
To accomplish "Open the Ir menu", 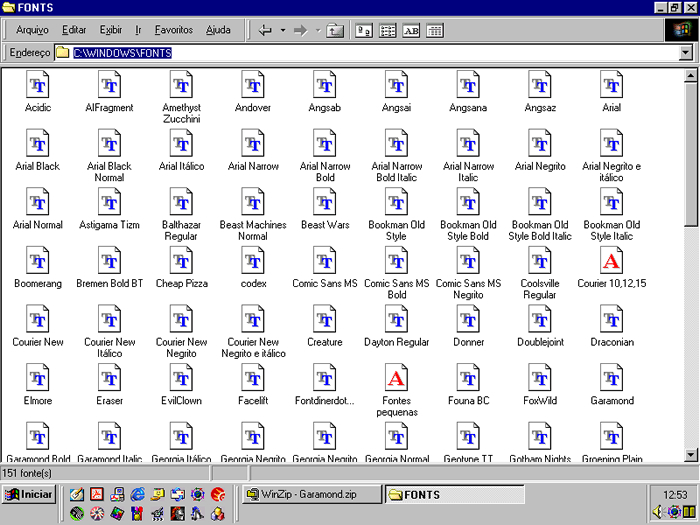I will pos(138,30).
